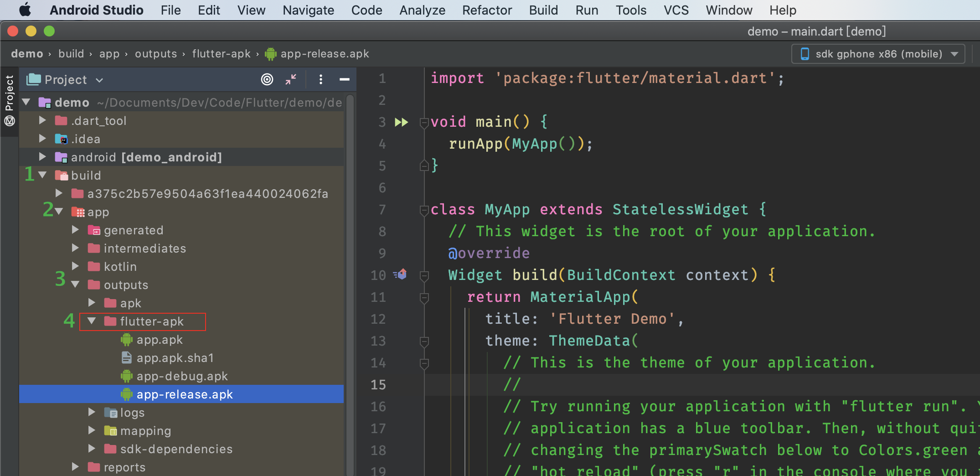Select the app.apk Android file icon
This screenshot has width=980, height=476.
coord(127,340)
